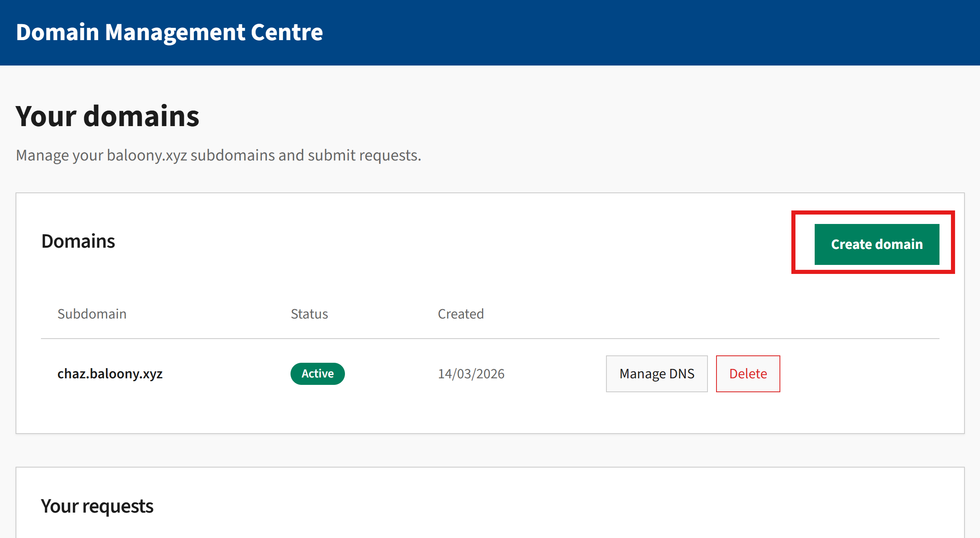
Task: Click the Active status badge
Action: (318, 373)
